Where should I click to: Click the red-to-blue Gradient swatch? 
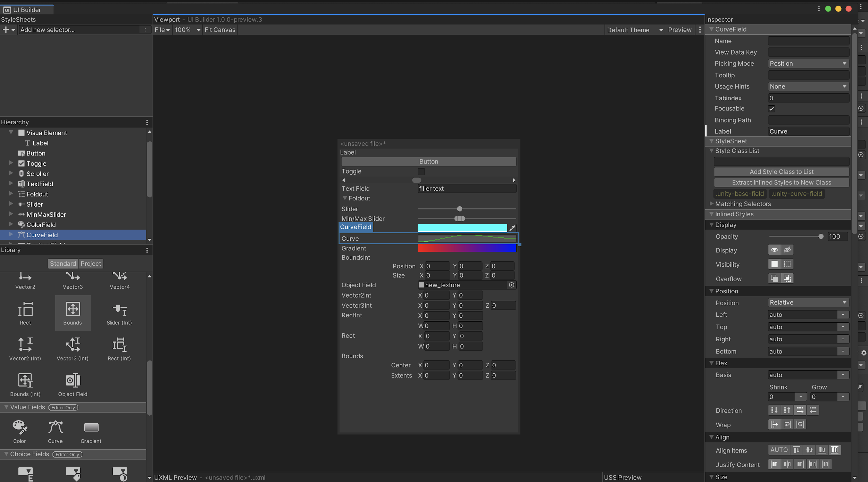pyautogui.click(x=467, y=248)
